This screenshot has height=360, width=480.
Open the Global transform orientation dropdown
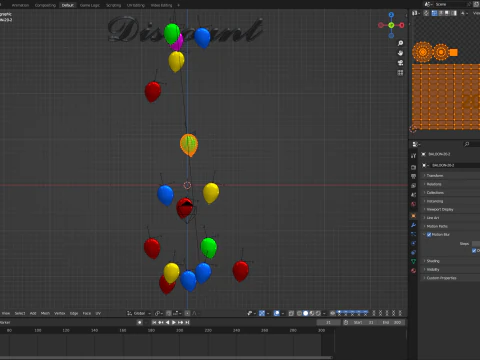139,313
